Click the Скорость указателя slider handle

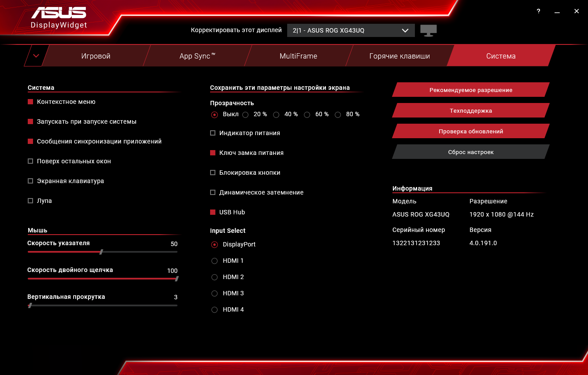coord(101,252)
